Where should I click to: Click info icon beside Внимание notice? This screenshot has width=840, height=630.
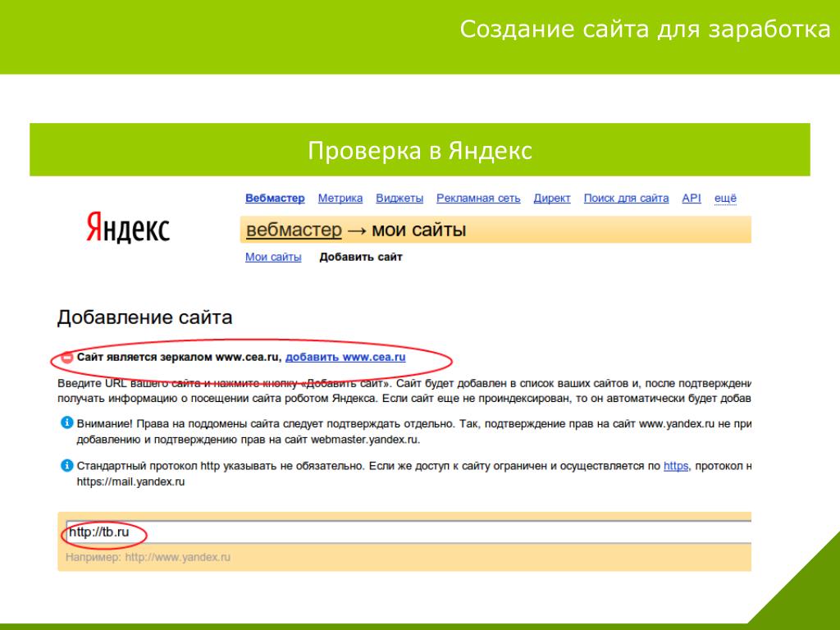pos(66,422)
